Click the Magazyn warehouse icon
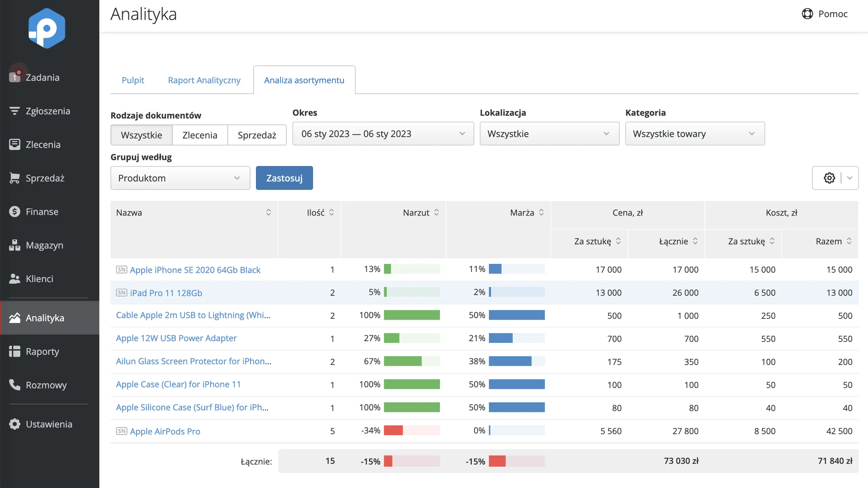 (x=15, y=245)
